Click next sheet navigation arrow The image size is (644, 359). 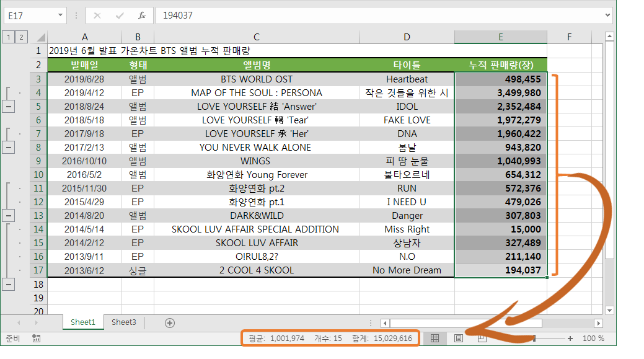point(36,323)
